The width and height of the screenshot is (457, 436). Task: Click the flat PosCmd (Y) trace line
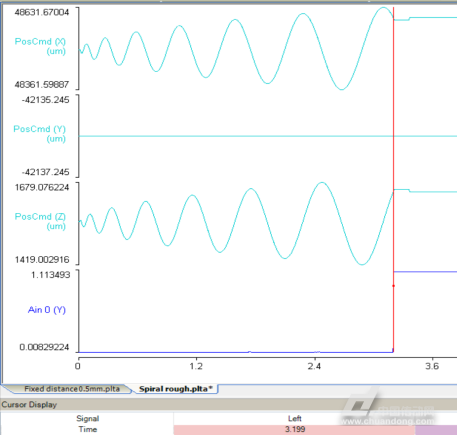click(233, 136)
